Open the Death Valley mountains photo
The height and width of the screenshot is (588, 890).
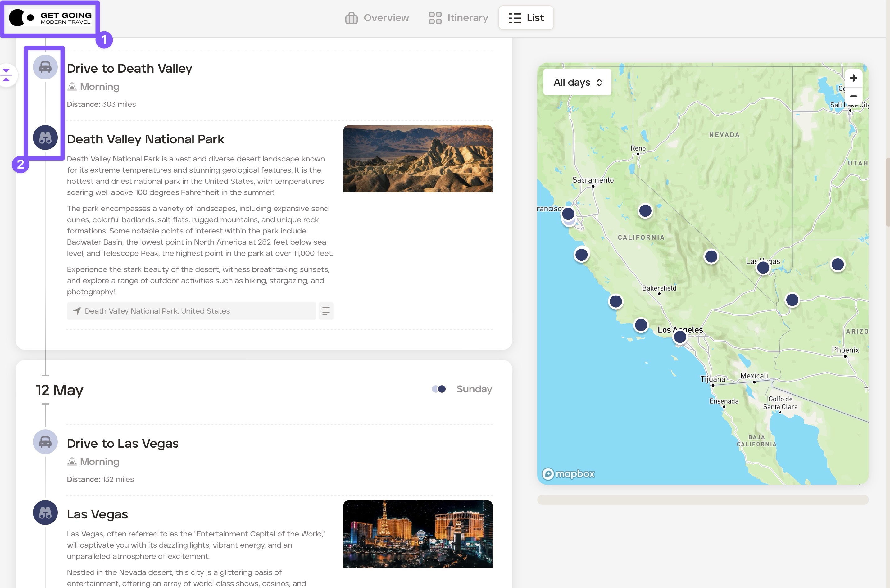tap(417, 159)
